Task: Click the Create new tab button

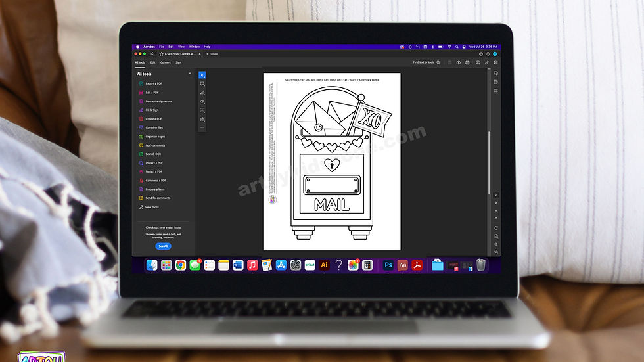Action: click(212, 54)
